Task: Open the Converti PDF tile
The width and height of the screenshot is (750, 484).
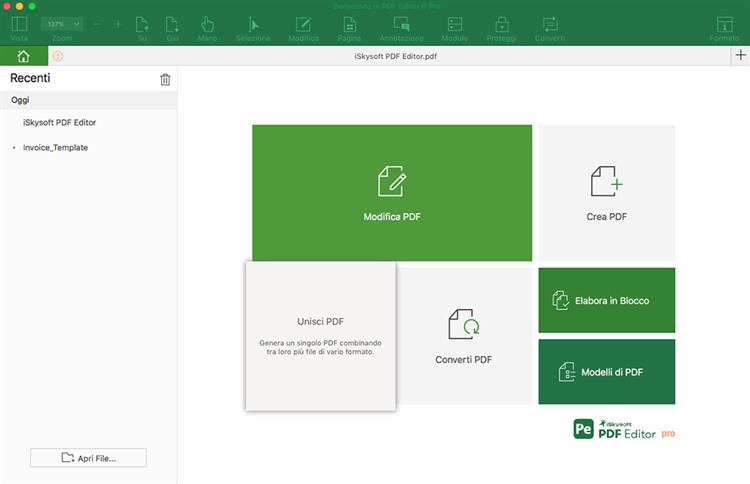Action: [x=463, y=336]
